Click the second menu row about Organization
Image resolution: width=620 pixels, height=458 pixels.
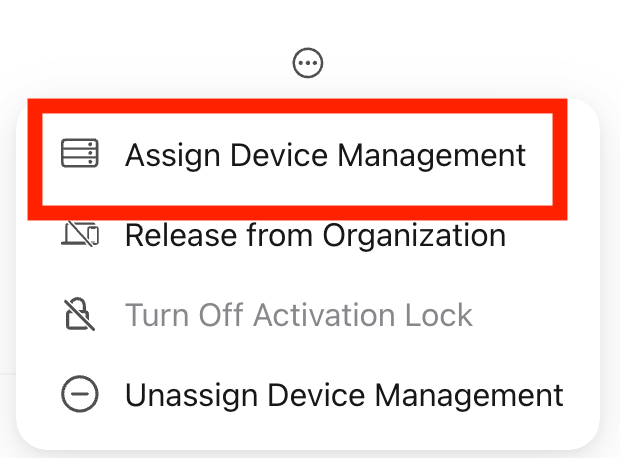(315, 236)
